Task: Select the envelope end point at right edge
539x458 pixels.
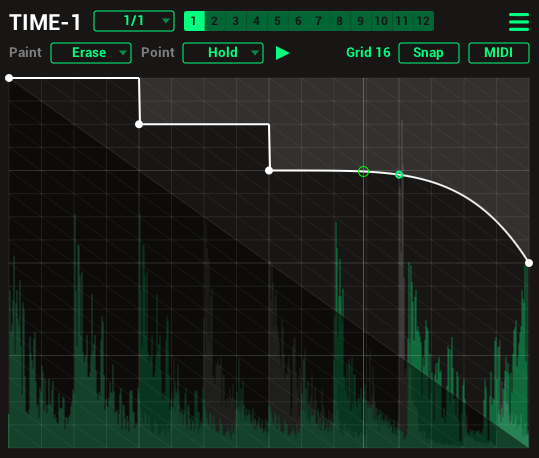Action: point(529,263)
